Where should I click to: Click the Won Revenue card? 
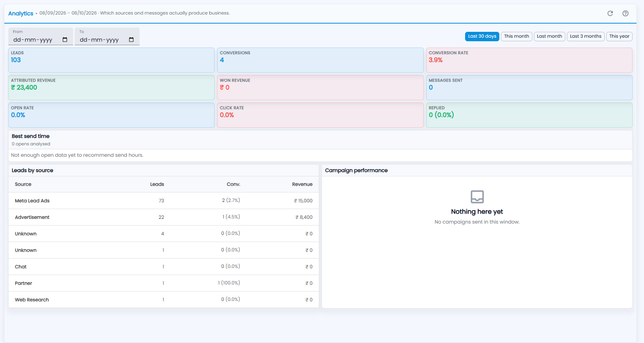pyautogui.click(x=320, y=88)
